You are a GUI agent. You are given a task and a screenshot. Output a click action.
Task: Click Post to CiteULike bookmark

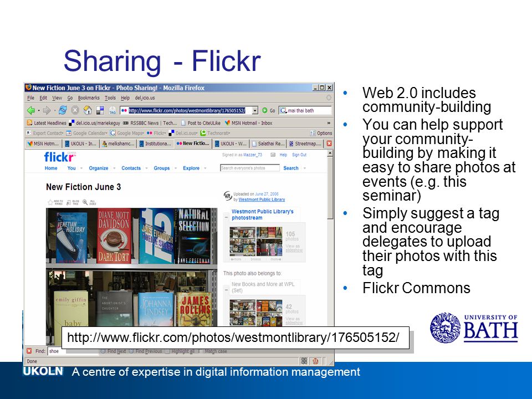201,123
